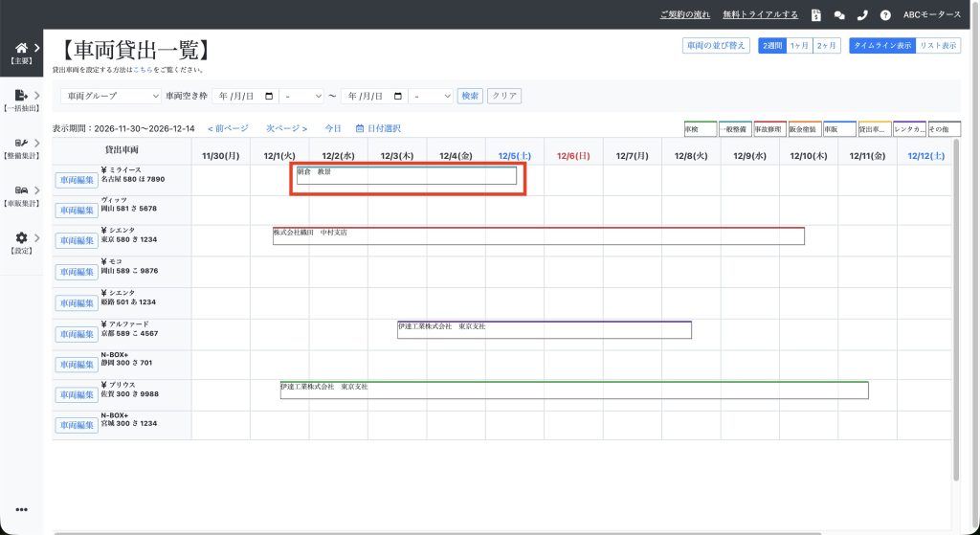Click 車両編集 for N-BOX+ 静岡 300 さ 701
Image resolution: width=980 pixels, height=535 pixels.
click(77, 365)
